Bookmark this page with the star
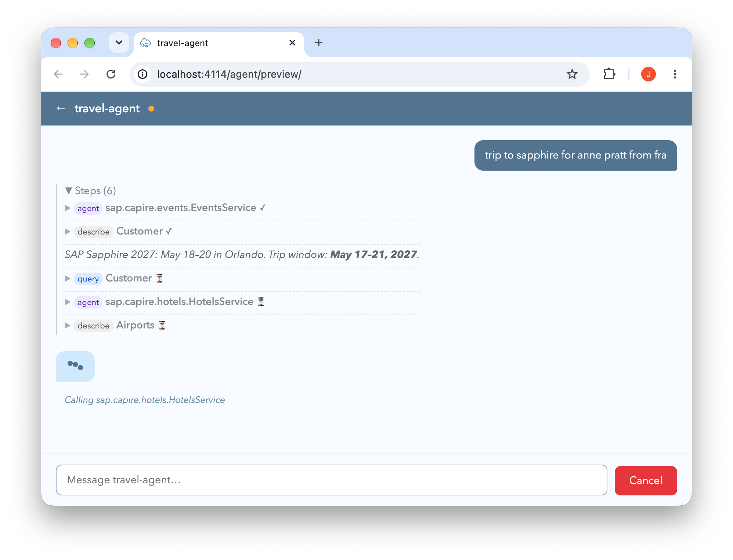The image size is (733, 560). [572, 74]
